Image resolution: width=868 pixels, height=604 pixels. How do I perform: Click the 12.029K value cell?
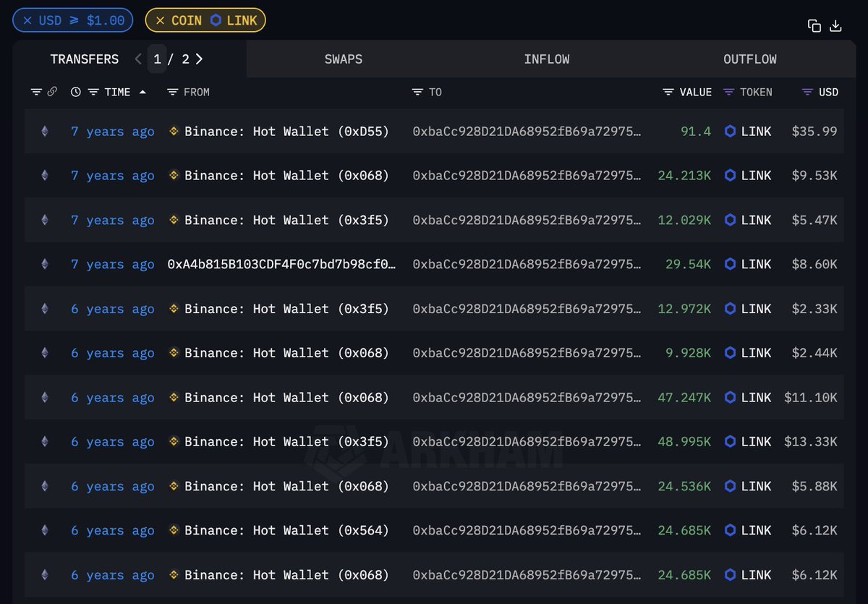tap(685, 220)
